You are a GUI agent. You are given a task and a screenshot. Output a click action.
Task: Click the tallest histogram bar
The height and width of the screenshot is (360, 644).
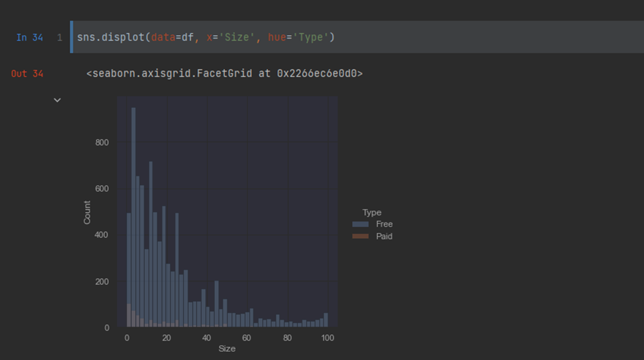[x=133, y=217]
